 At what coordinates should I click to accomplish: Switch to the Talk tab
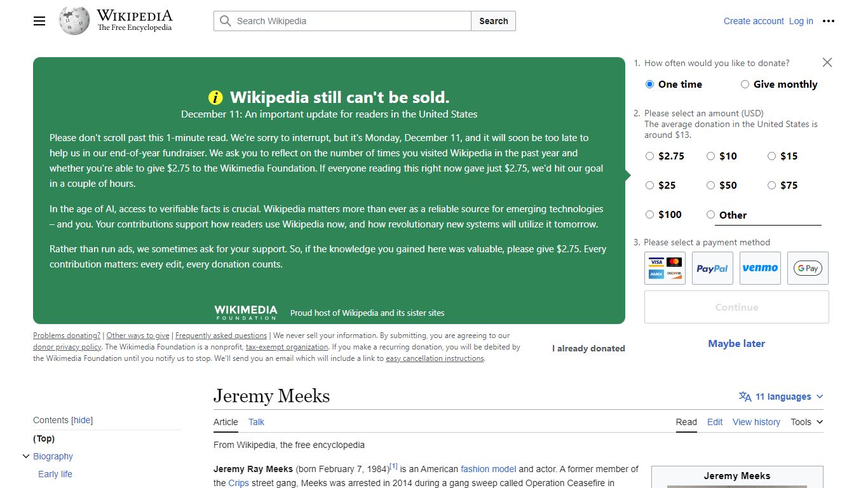pyautogui.click(x=256, y=422)
